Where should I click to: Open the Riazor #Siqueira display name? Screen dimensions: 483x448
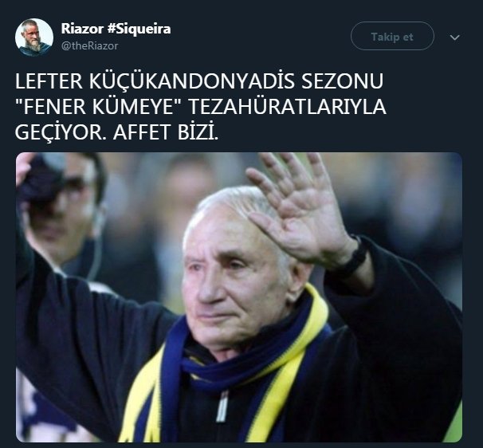(x=116, y=29)
